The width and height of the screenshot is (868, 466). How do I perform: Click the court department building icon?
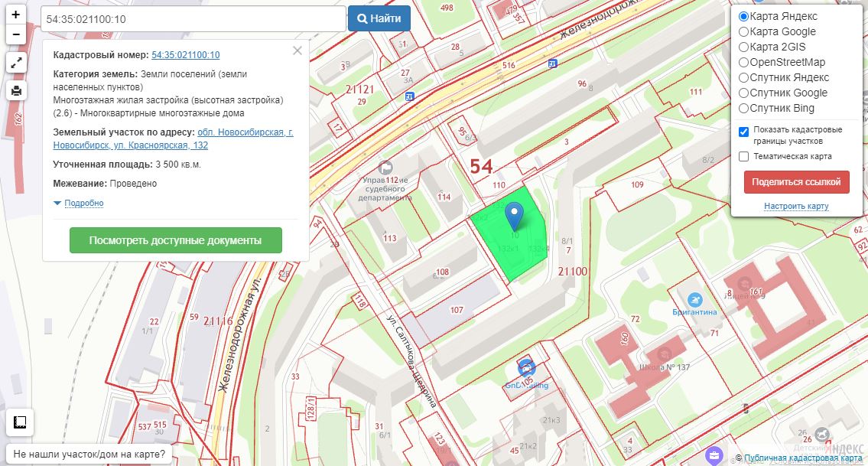385,167
